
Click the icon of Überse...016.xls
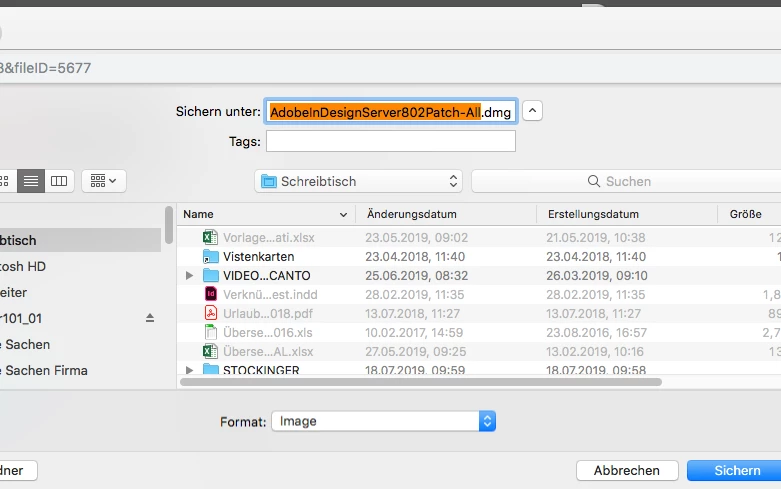[211, 332]
